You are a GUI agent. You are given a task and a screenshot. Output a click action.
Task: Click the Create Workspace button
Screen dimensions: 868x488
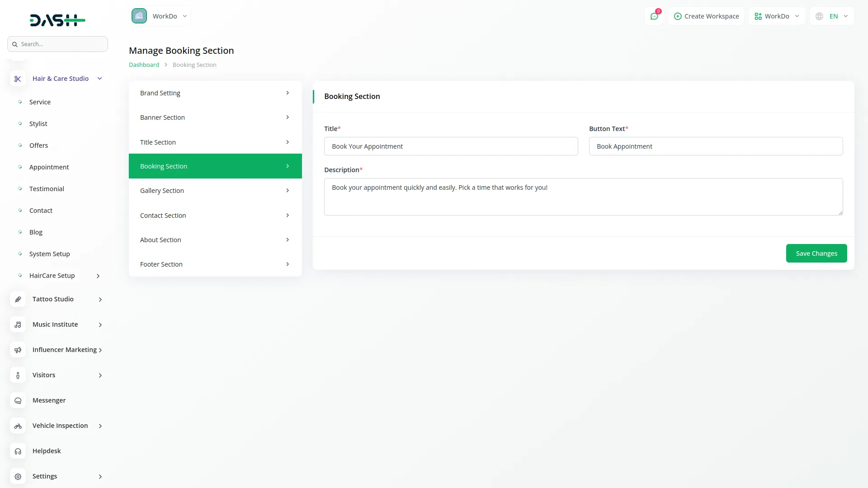click(706, 16)
